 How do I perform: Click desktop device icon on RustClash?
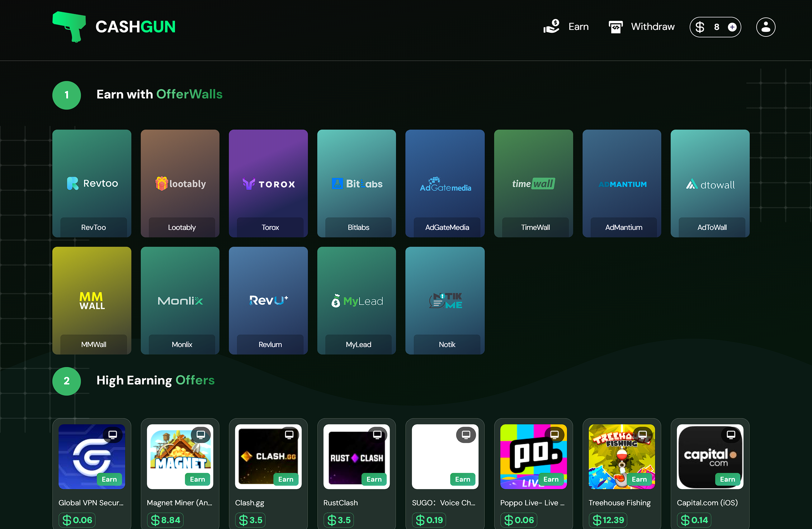[377, 435]
